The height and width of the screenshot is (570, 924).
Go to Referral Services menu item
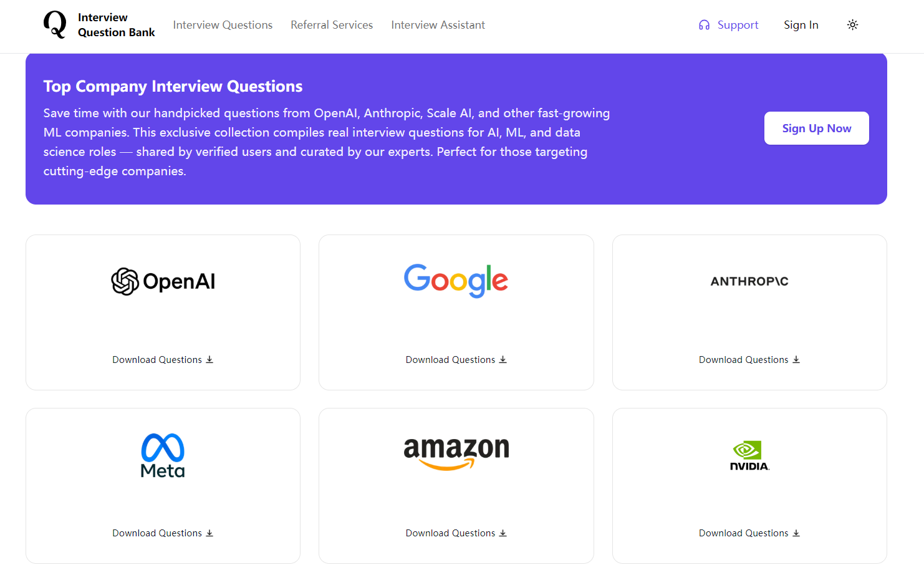tap(332, 25)
